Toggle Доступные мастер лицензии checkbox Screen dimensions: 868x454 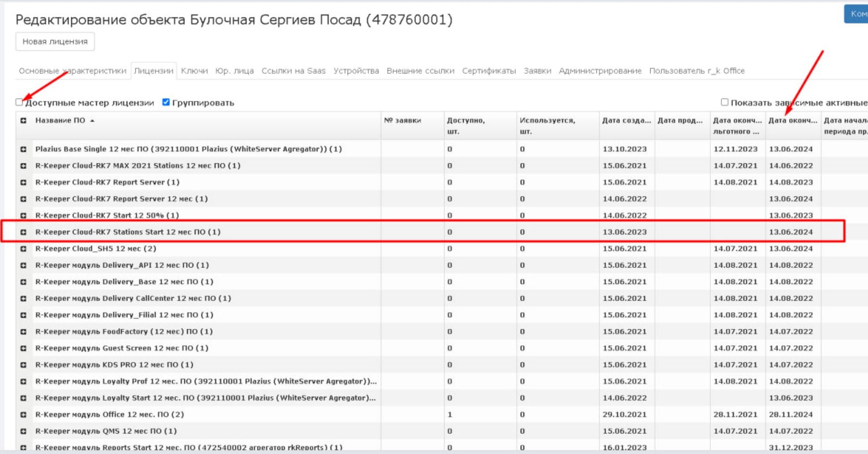pos(19,102)
